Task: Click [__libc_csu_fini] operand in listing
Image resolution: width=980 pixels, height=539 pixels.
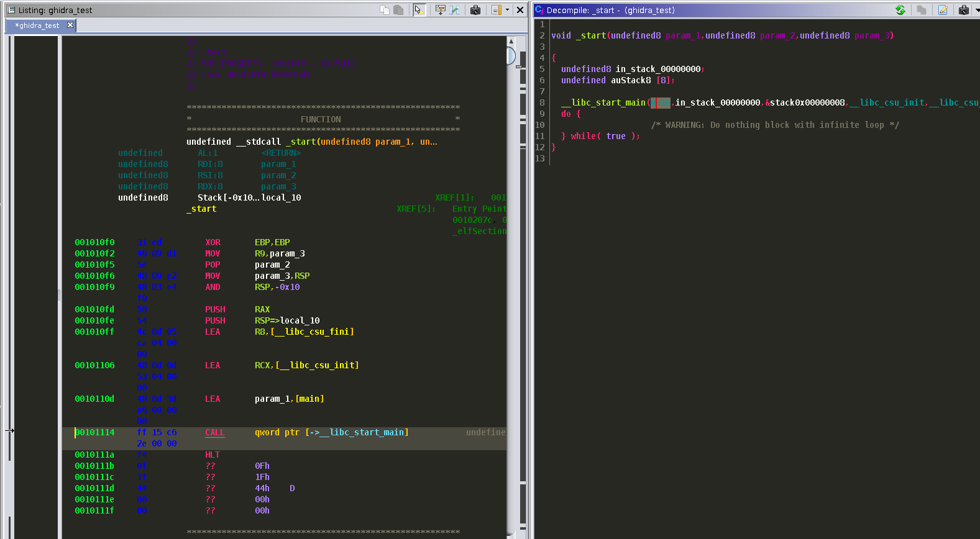Action: click(x=312, y=332)
